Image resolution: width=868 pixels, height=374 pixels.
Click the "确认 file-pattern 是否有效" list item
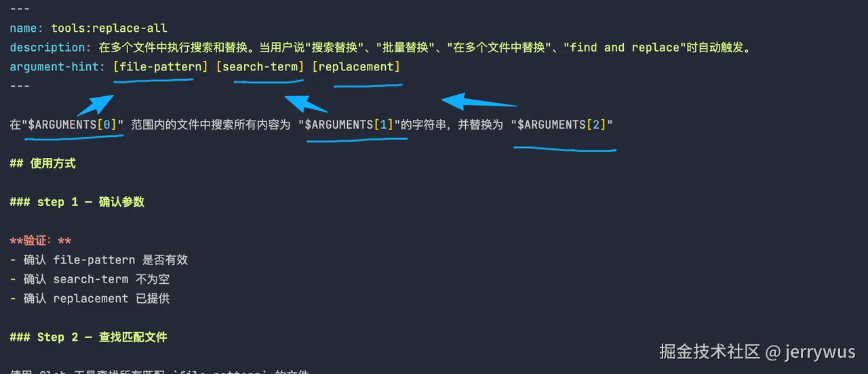pos(105,260)
